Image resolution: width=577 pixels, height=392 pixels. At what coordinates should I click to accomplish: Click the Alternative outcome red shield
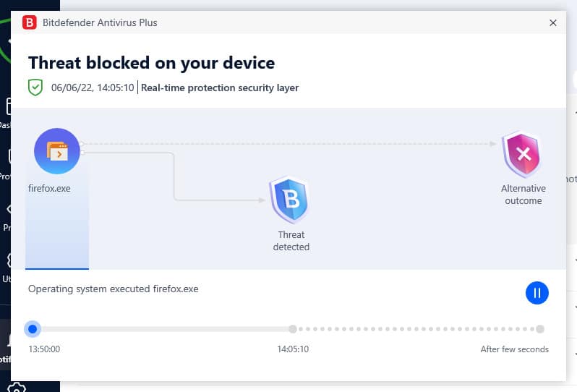click(523, 154)
